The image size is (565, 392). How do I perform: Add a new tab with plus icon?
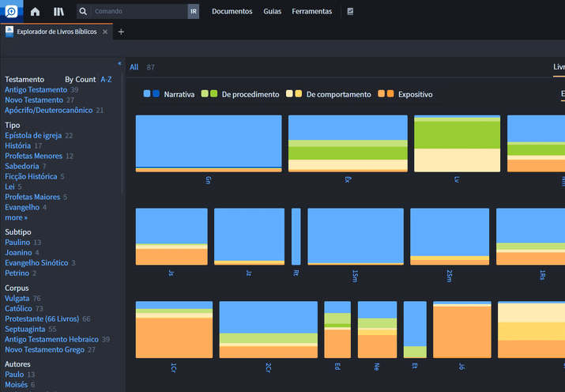pyautogui.click(x=121, y=32)
